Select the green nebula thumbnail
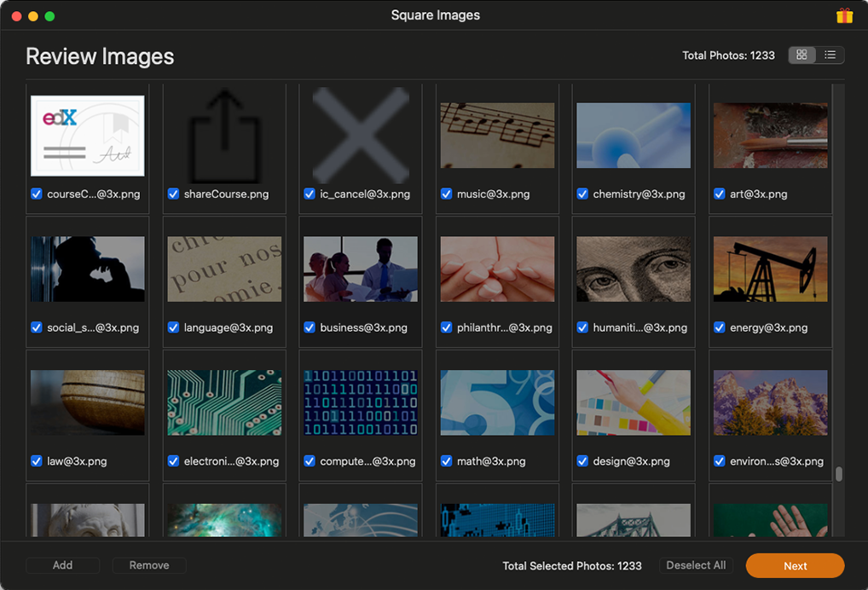 point(224,520)
